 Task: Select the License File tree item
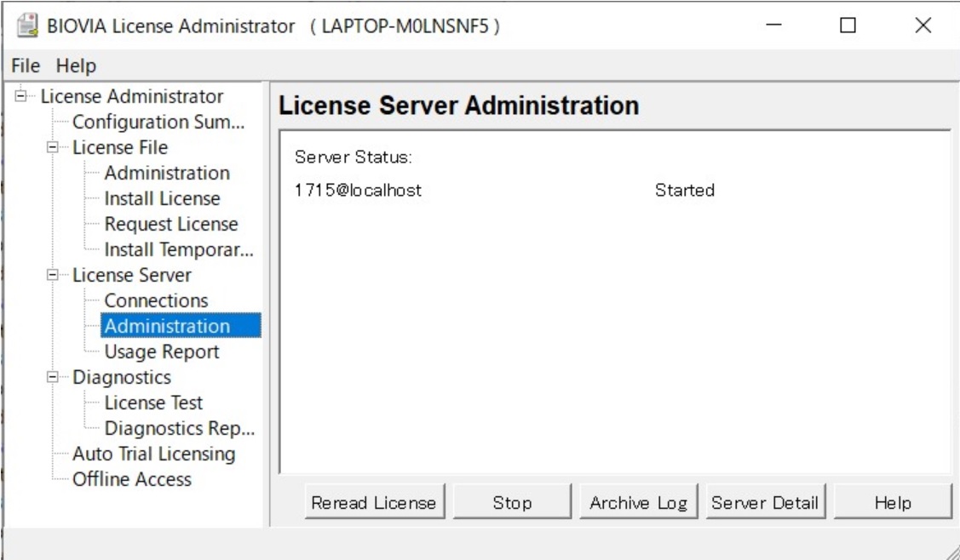120,147
